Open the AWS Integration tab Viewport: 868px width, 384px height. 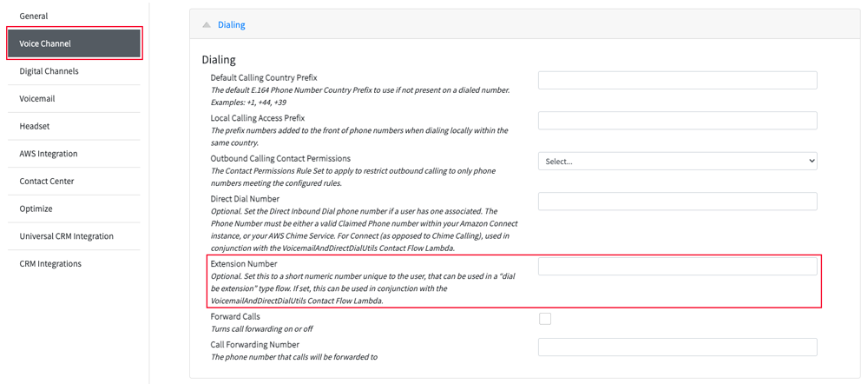point(73,154)
